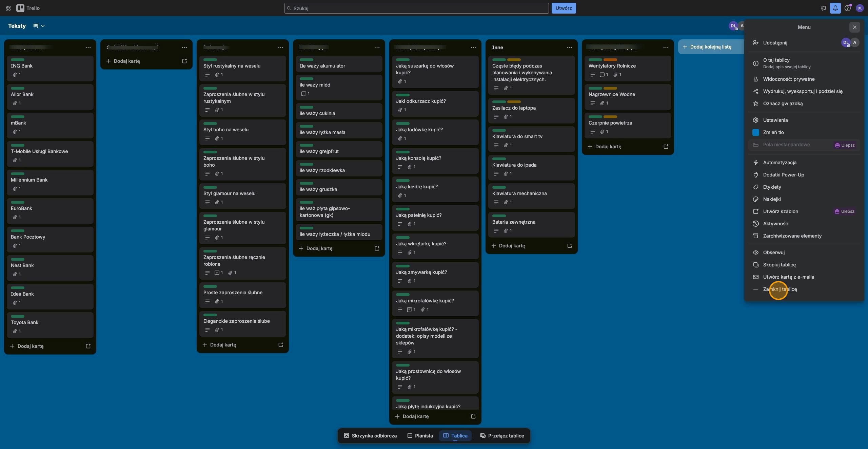
Task: Open list menu above Ile waży akumulator
Action: tap(377, 48)
